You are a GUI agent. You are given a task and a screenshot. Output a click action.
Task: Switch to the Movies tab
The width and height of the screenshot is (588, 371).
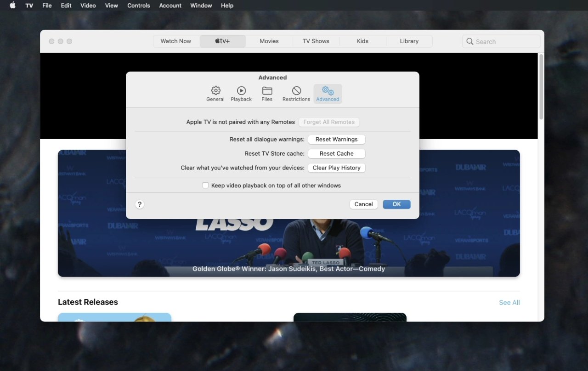pyautogui.click(x=269, y=41)
